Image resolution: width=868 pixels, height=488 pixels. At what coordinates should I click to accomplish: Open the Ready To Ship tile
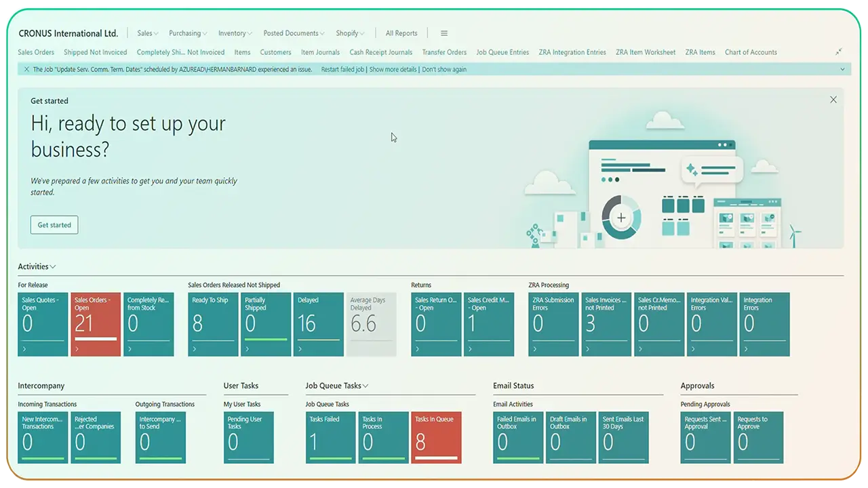click(x=213, y=324)
